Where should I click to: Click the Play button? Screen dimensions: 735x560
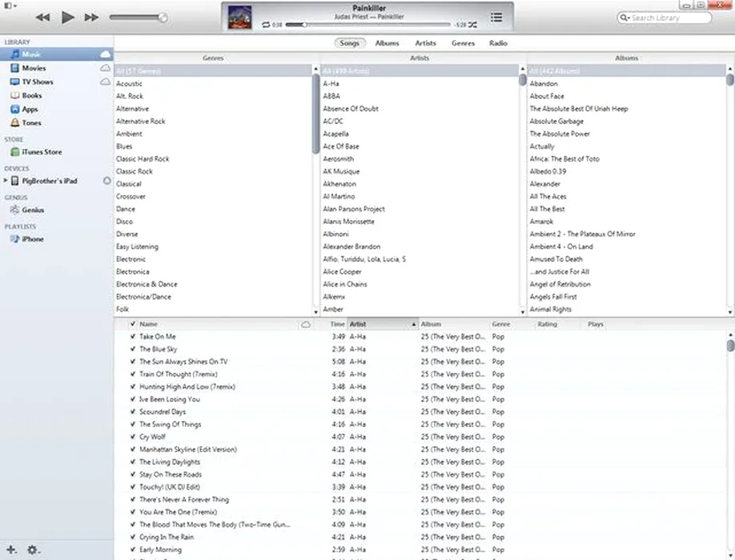[x=67, y=17]
